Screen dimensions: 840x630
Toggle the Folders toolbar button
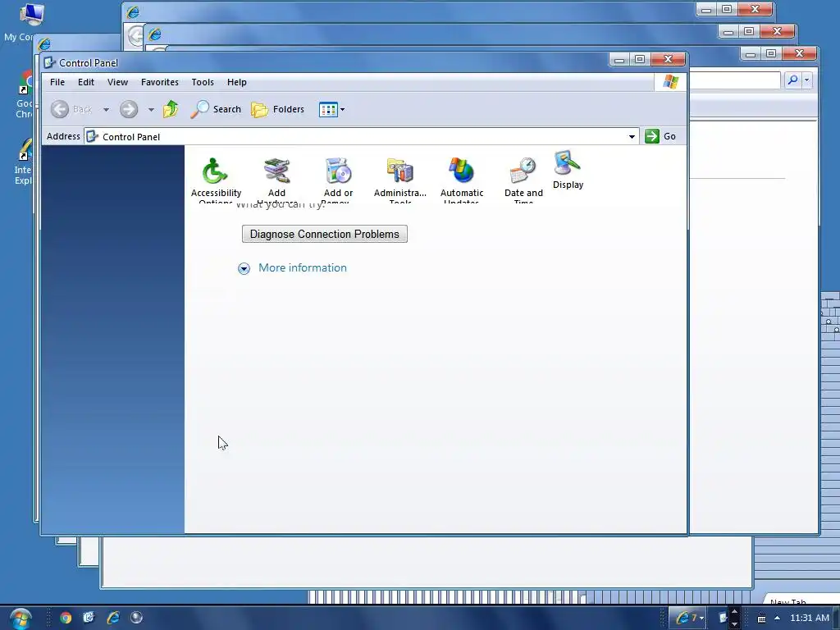pos(278,109)
